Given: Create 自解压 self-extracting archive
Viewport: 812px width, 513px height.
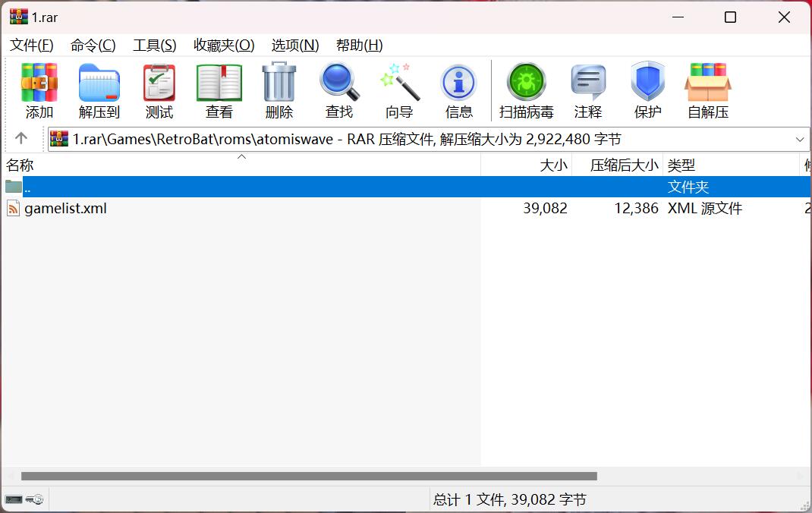Looking at the screenshot, I should (708, 90).
